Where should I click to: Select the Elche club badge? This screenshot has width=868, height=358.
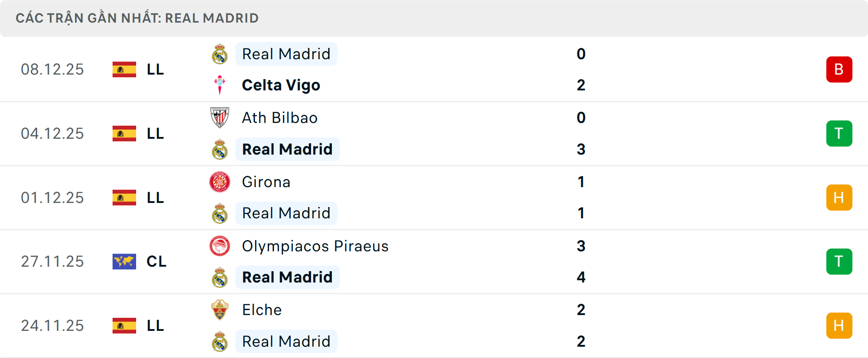(x=220, y=310)
